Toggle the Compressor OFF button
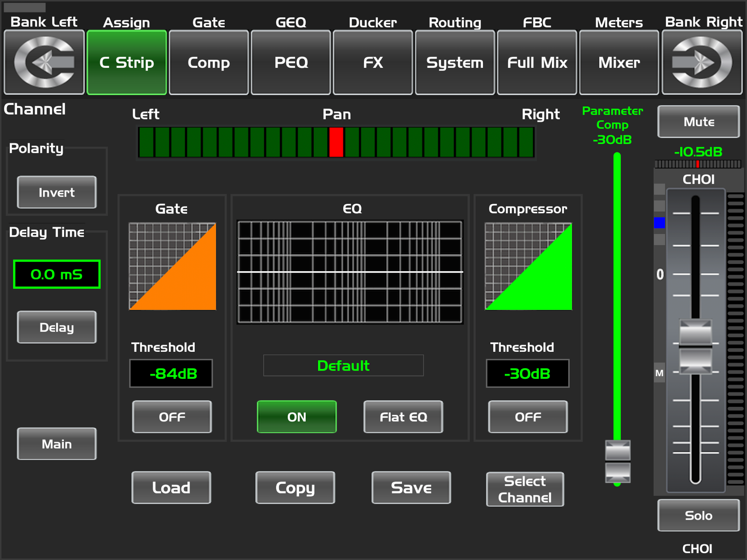Image resolution: width=747 pixels, height=560 pixels. point(528,417)
